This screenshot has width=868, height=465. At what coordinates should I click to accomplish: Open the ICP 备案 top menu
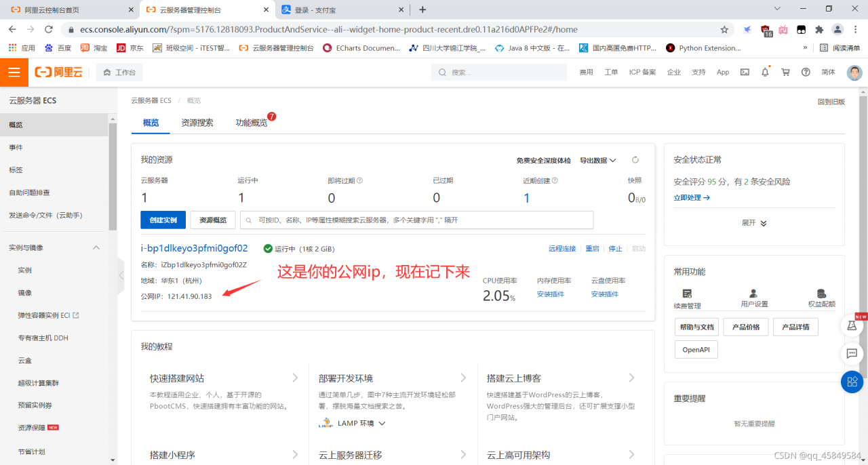point(642,72)
